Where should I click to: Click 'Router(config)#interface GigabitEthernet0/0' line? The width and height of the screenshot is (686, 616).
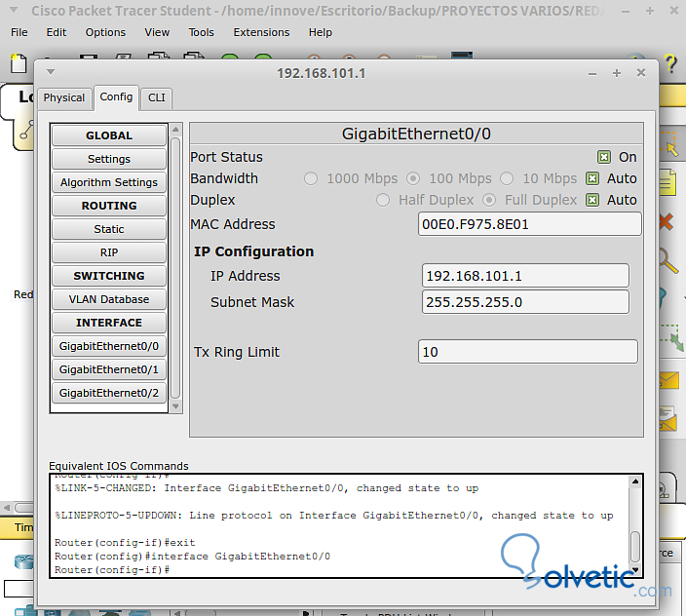click(192, 557)
